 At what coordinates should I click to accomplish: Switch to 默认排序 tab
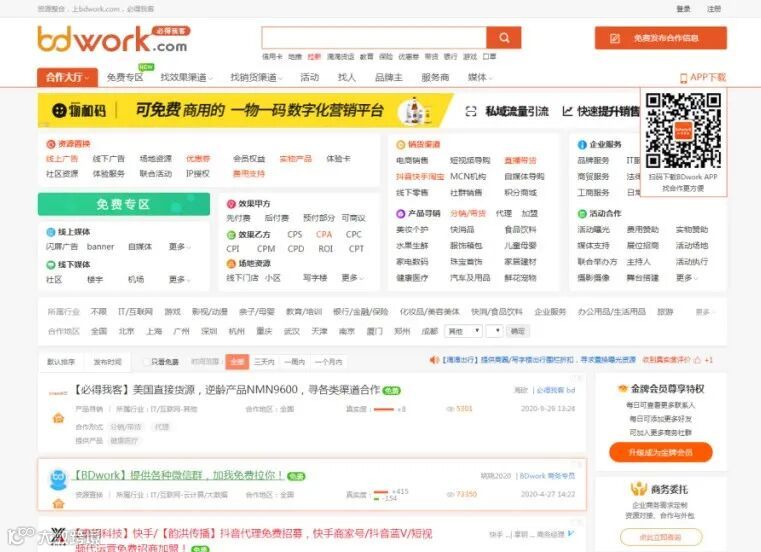coord(61,362)
